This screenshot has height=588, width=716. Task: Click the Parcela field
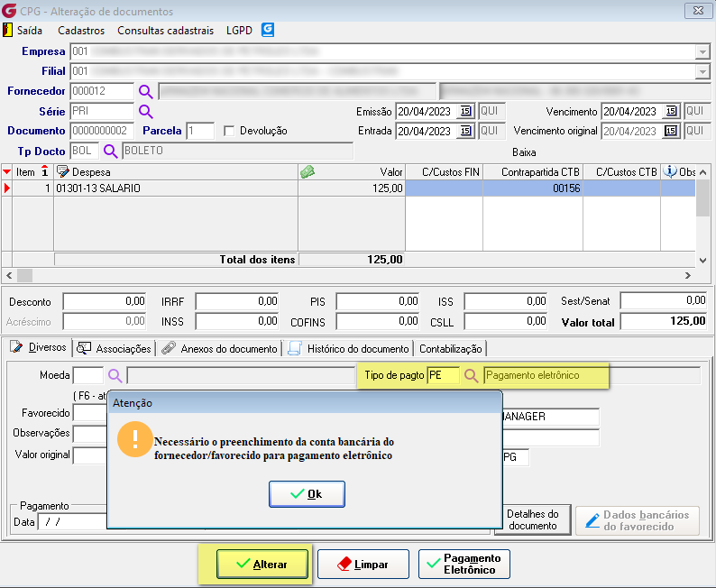pos(200,131)
